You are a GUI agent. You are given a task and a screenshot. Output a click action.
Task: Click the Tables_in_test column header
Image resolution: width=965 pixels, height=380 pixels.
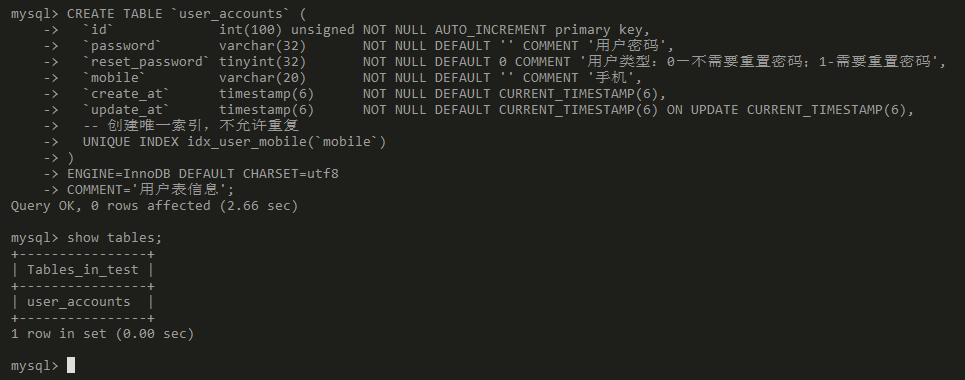pyautogui.click(x=82, y=270)
